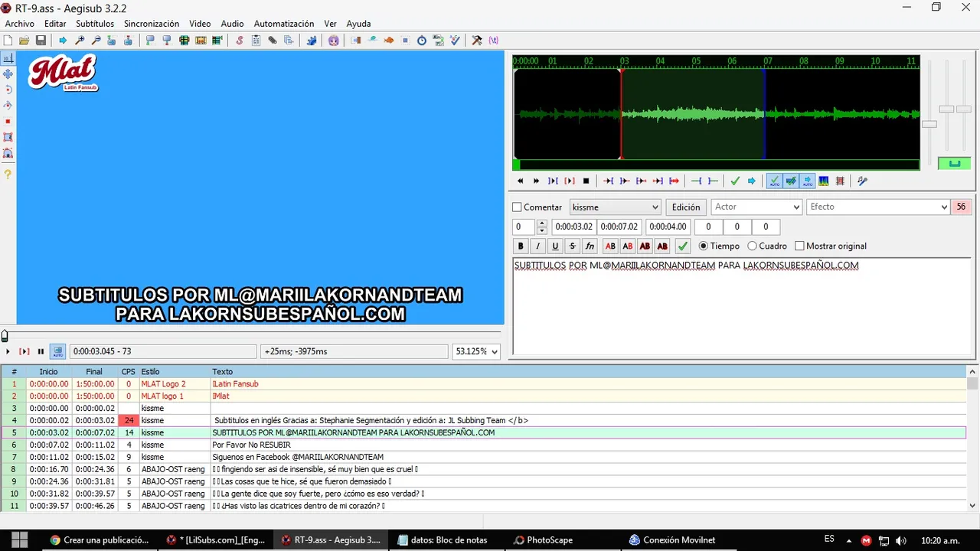The width and height of the screenshot is (980, 551).
Task: Apply italic with I button
Action: tap(538, 246)
